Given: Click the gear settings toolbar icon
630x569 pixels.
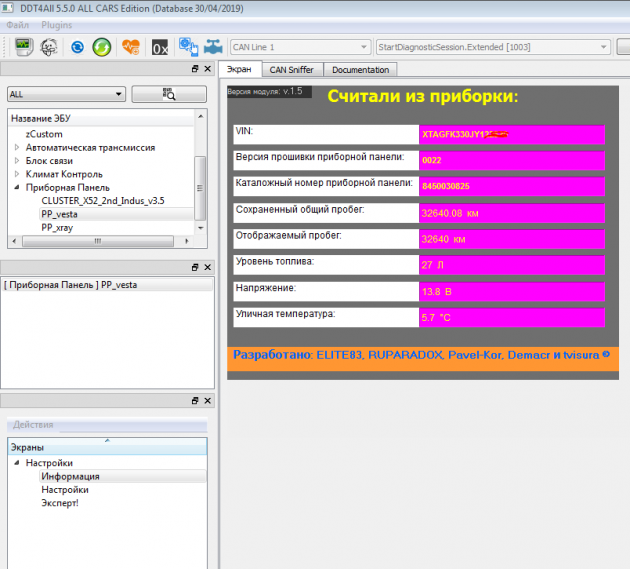Looking at the screenshot, I should point(48,47).
